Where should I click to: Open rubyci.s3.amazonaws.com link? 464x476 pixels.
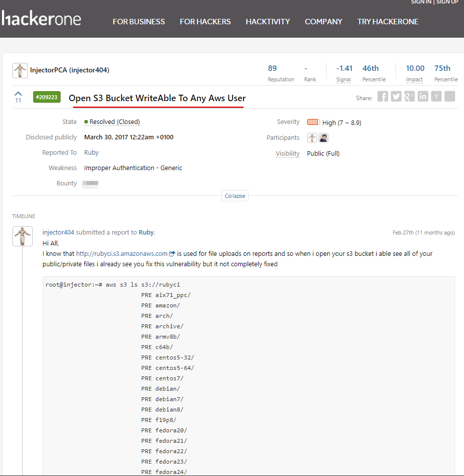pyautogui.click(x=122, y=253)
